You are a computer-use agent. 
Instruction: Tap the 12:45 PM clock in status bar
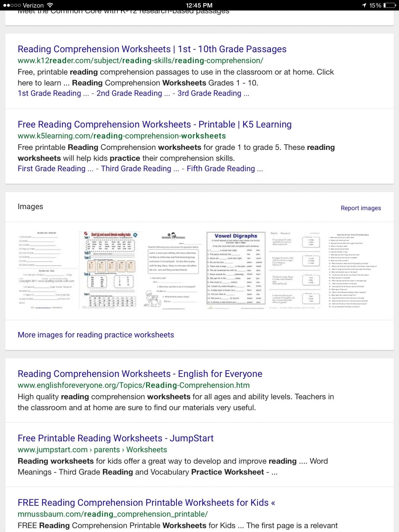[x=199, y=5]
